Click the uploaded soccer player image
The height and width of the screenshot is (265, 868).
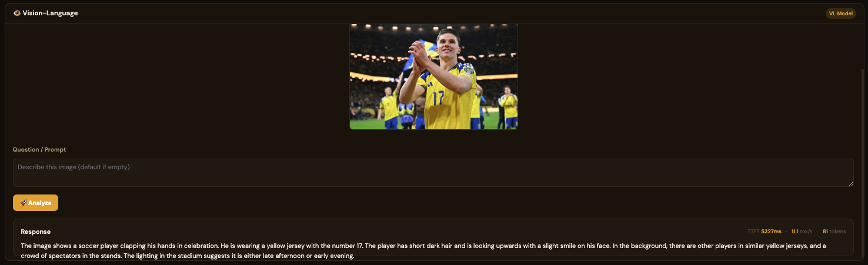tap(433, 76)
